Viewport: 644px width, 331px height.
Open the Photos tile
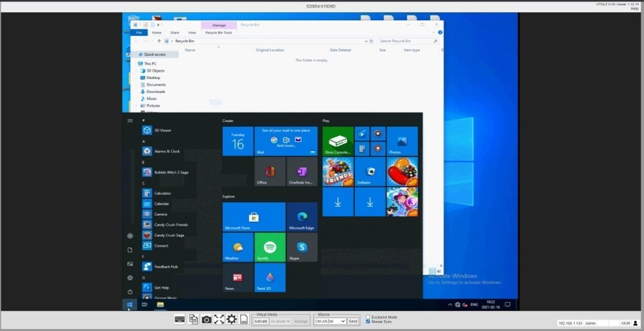pos(402,141)
